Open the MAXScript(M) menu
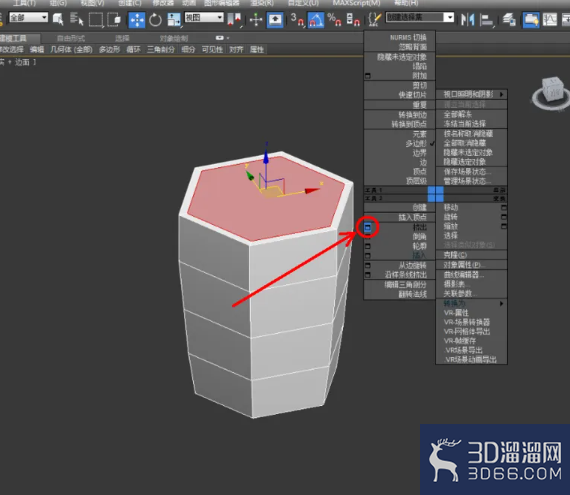 356,3
